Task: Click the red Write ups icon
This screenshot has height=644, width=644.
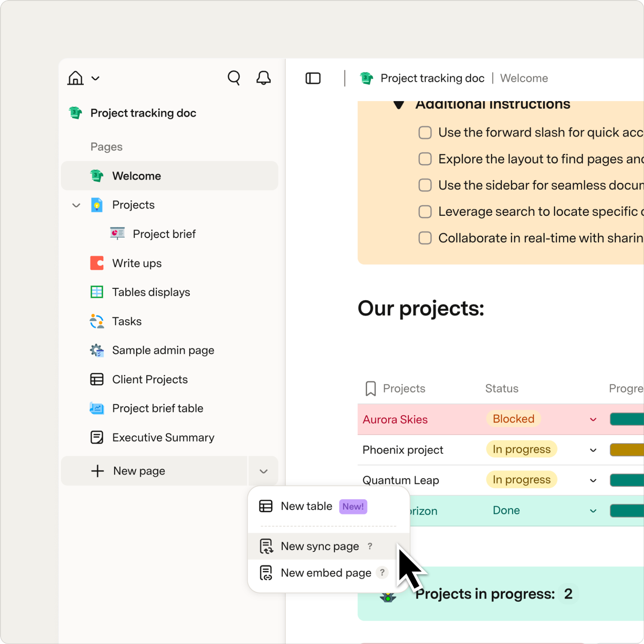Action: click(x=97, y=263)
